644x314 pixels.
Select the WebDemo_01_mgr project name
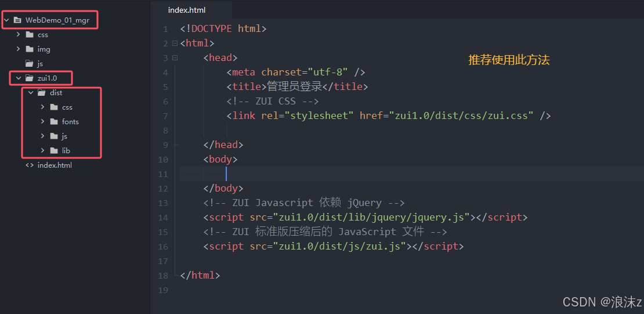57,20
